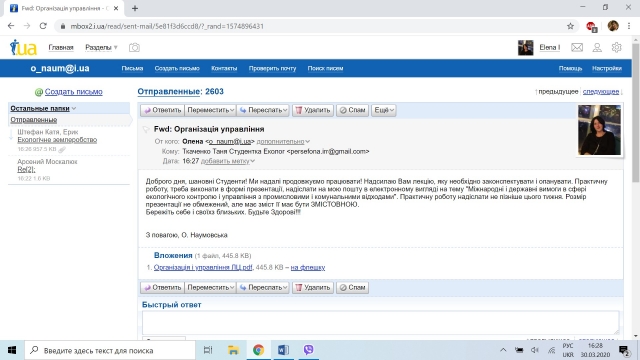Expand the top Переместить dropdown
The image size is (640, 360).
[210, 110]
